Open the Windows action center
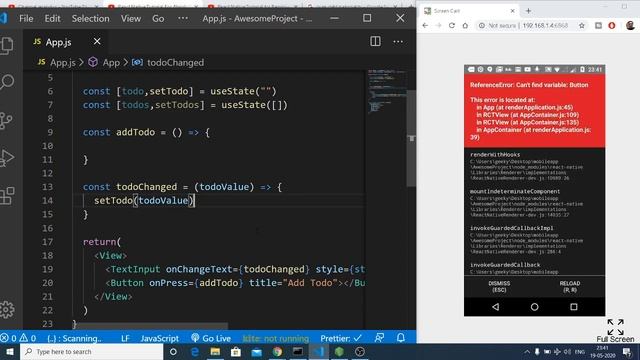Viewport: 640px width, 360px height. [627, 351]
